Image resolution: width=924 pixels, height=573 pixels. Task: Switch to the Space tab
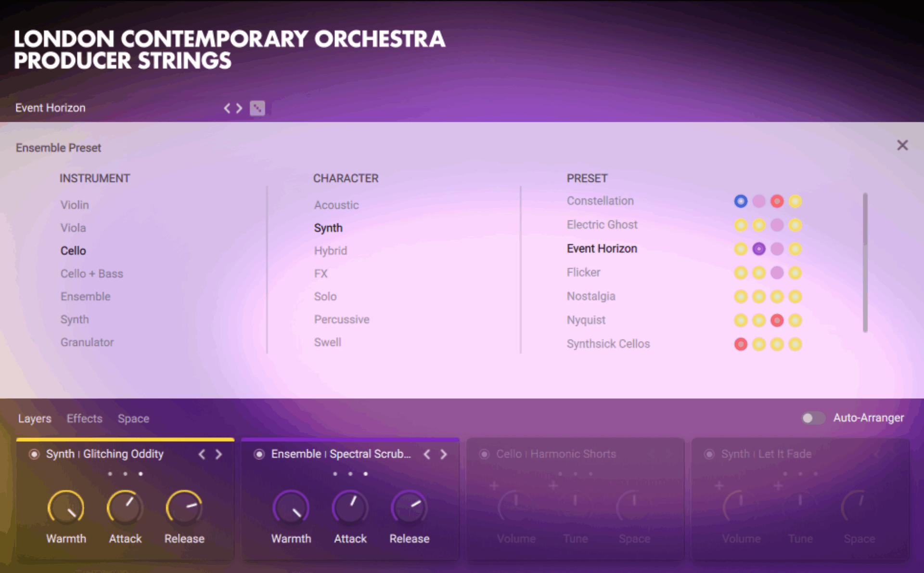pos(133,418)
